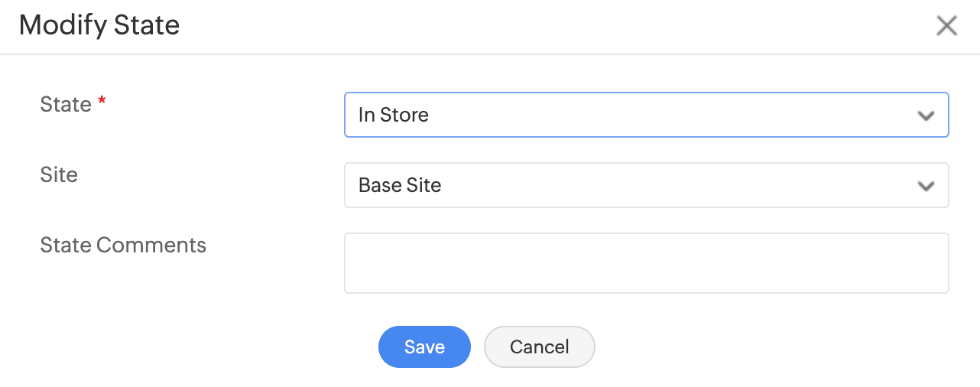Screen dimensions: 980x387
Task: Click the Modify State dialog title
Action: coord(99,25)
